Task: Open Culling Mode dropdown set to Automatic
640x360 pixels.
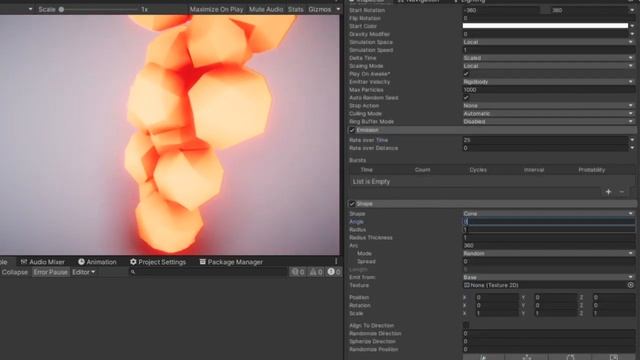Action: pos(549,114)
